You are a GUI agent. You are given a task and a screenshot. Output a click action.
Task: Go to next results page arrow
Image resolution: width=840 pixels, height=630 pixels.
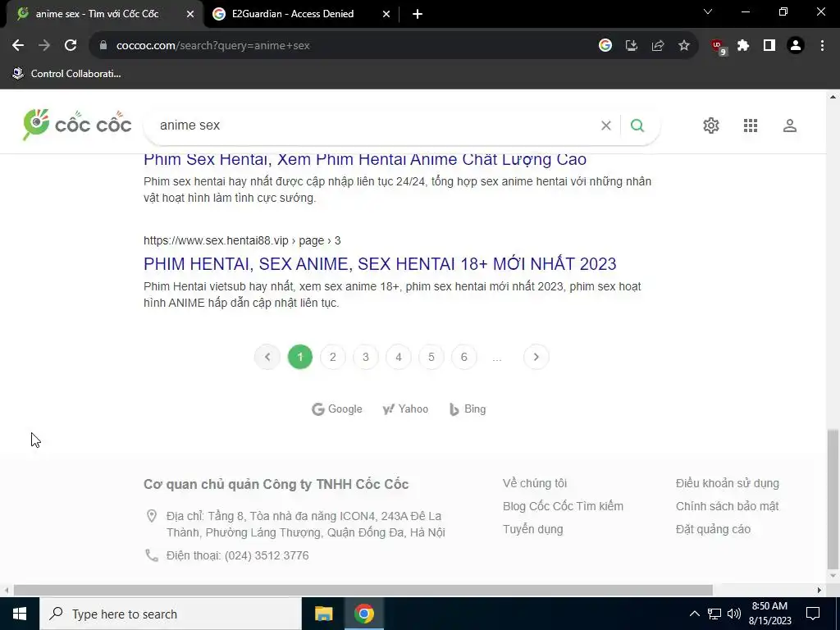click(536, 357)
